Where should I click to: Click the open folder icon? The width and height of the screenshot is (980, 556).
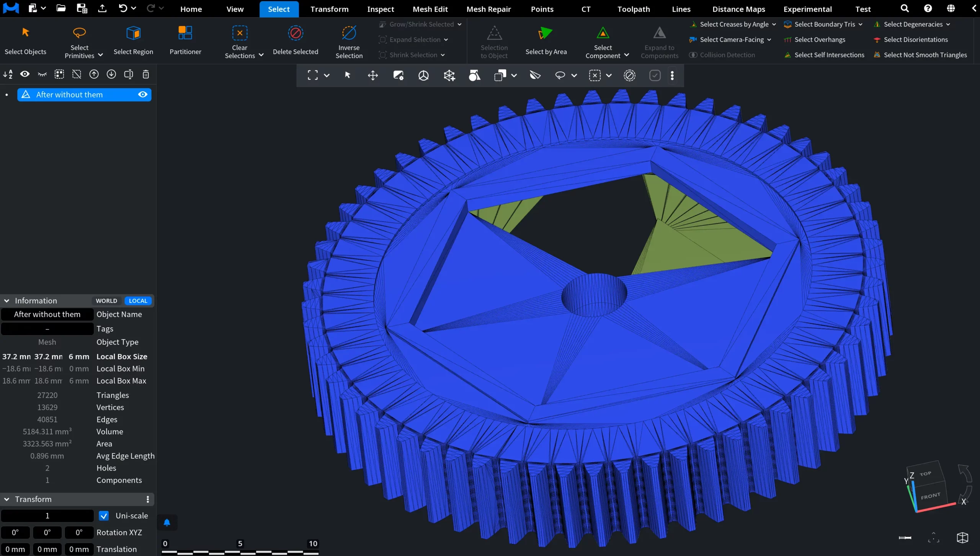tap(61, 8)
